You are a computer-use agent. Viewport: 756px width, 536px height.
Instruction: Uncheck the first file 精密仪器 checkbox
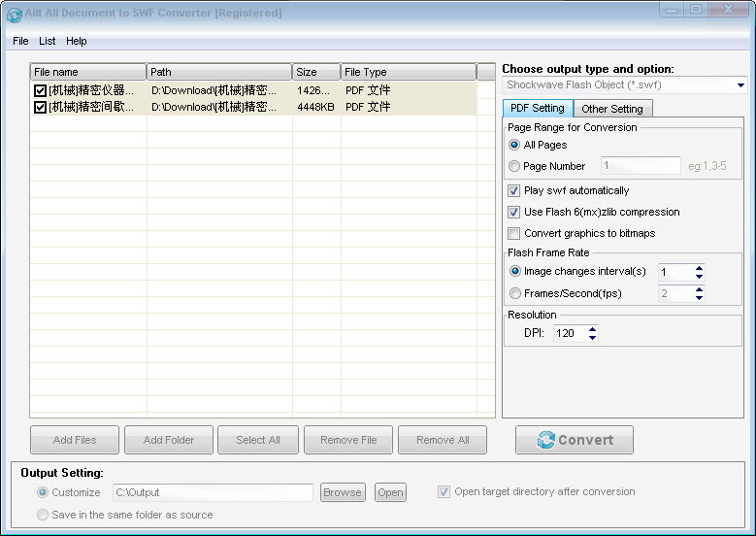tap(40, 90)
